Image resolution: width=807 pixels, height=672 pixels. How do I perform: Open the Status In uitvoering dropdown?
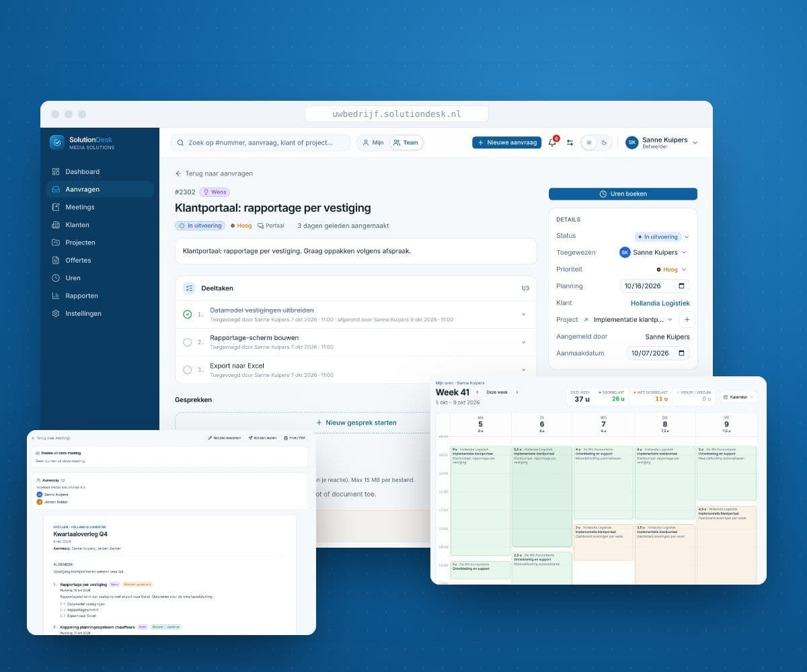(x=662, y=237)
